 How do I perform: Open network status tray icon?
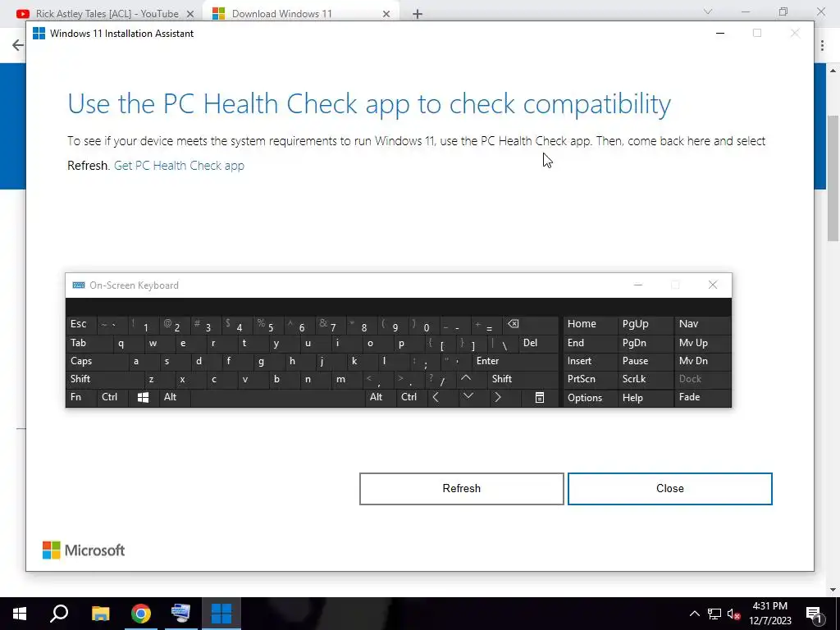714,614
